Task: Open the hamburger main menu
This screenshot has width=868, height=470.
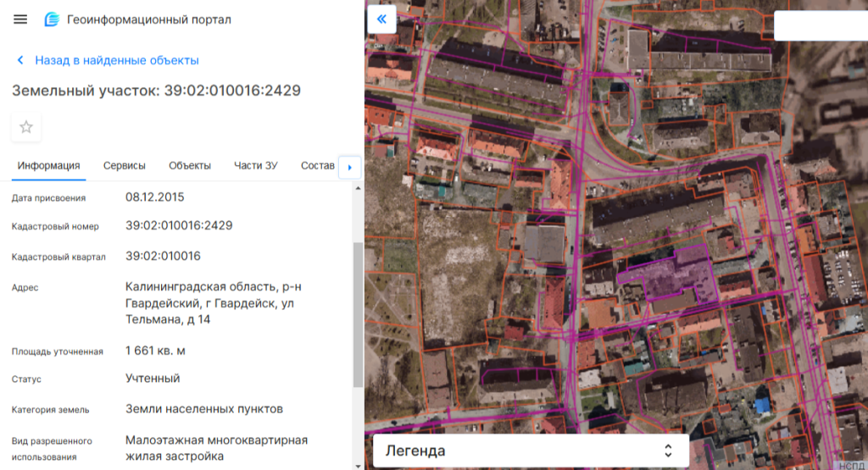Action: pyautogui.click(x=20, y=19)
